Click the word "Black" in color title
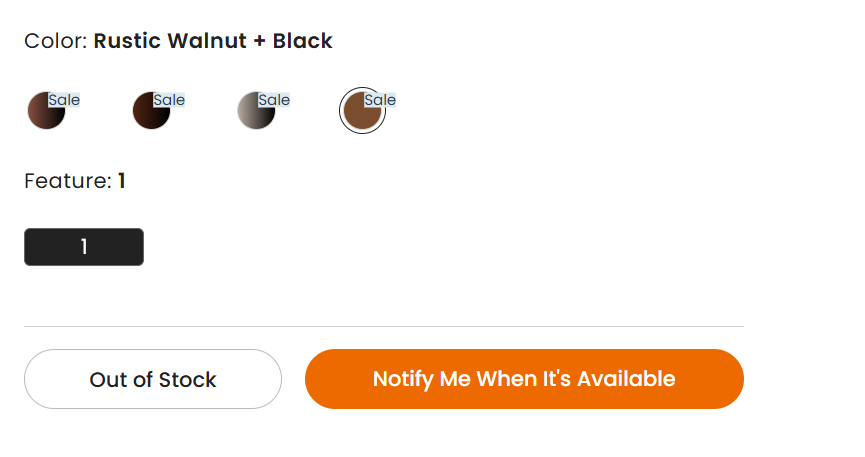 (302, 41)
